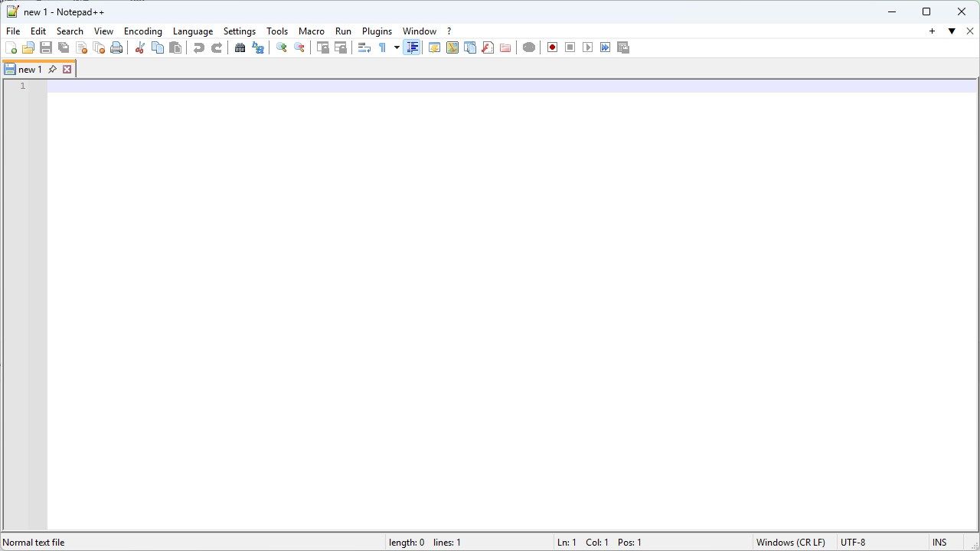Click the Zoom Out toolbar icon
980x551 pixels.
tap(299, 47)
